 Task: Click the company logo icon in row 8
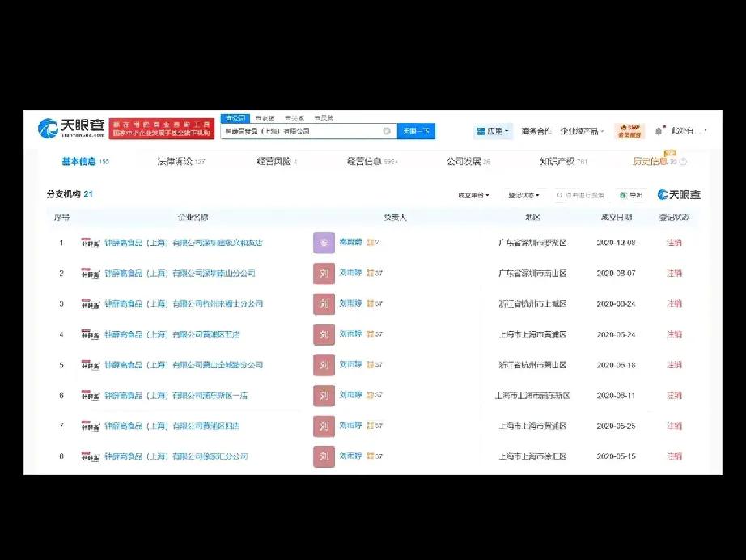click(90, 456)
